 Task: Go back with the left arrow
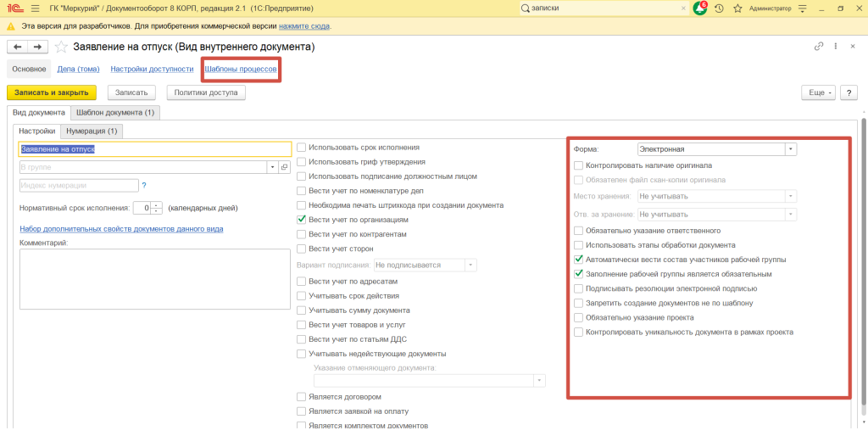coord(18,47)
